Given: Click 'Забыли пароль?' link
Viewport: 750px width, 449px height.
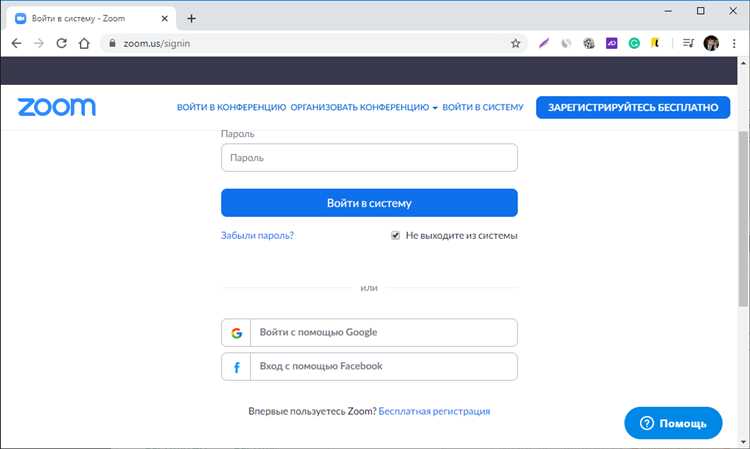Looking at the screenshot, I should (257, 236).
